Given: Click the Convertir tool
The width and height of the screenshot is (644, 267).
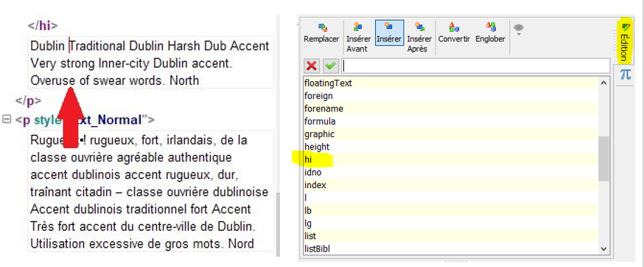Looking at the screenshot, I should pos(454,33).
